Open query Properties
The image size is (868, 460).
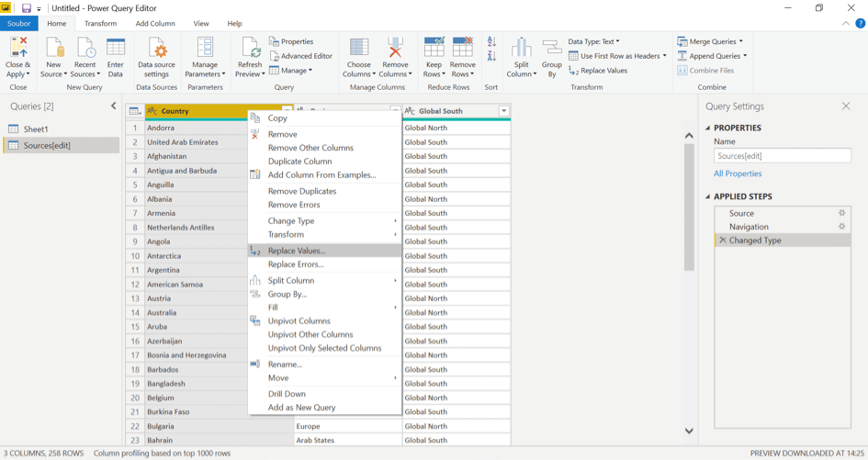pyautogui.click(x=292, y=41)
